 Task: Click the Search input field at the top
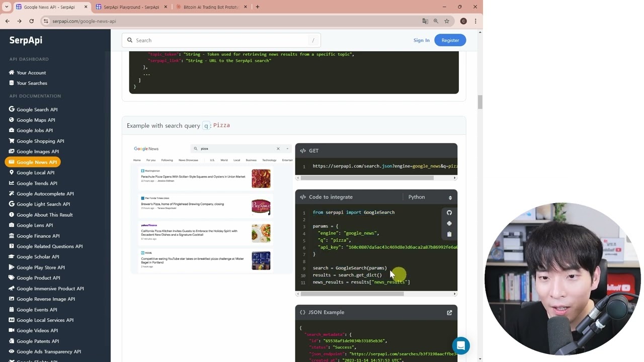[221, 40]
